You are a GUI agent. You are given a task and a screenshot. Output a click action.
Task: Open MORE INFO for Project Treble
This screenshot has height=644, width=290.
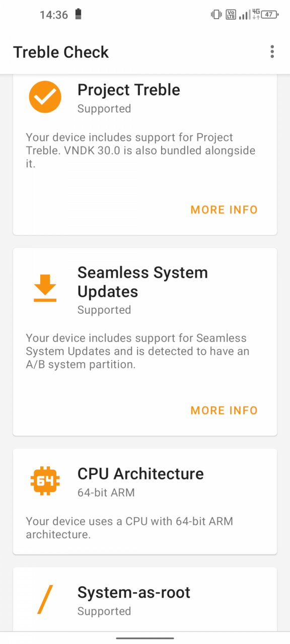tap(224, 210)
